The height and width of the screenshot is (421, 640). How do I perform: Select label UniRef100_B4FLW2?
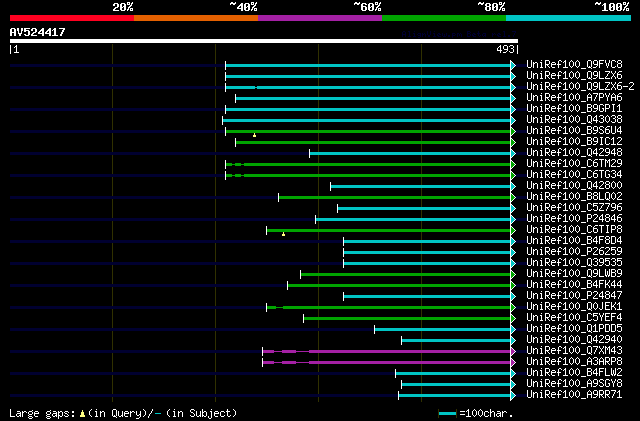(574, 373)
